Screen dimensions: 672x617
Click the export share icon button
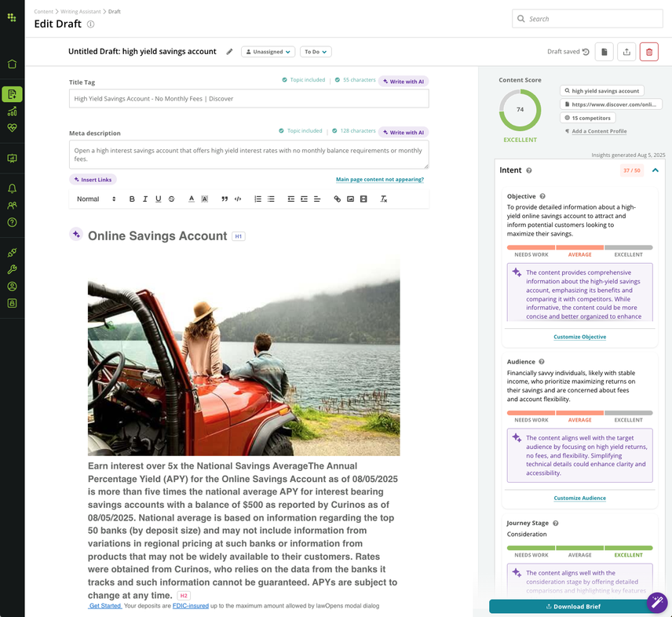point(626,52)
